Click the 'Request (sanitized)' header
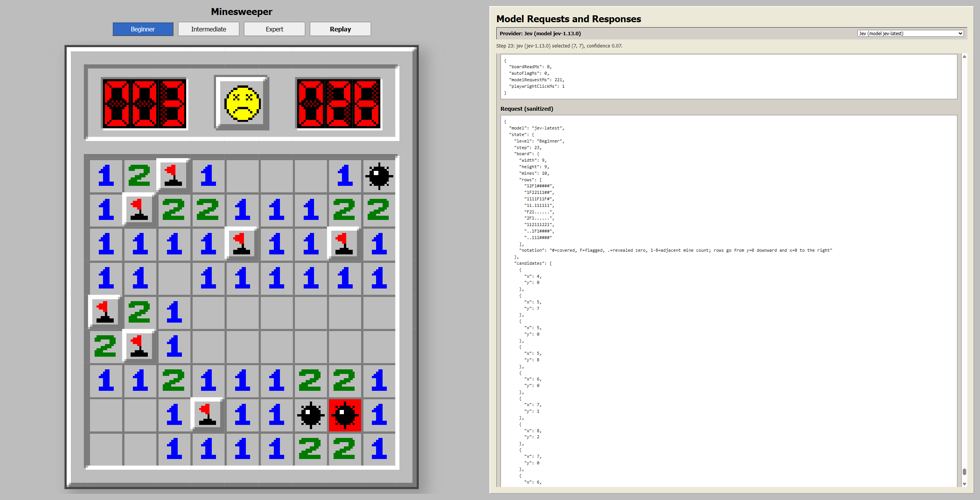 tap(527, 109)
